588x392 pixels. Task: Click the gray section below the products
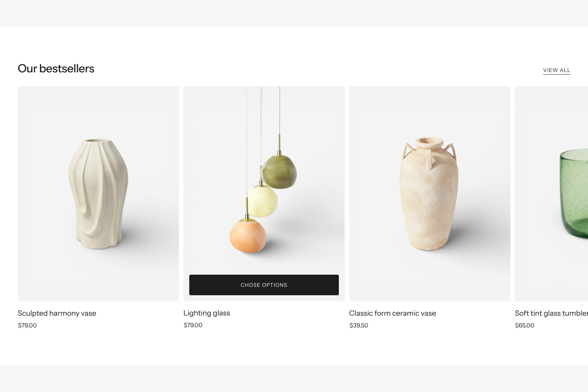click(x=294, y=378)
